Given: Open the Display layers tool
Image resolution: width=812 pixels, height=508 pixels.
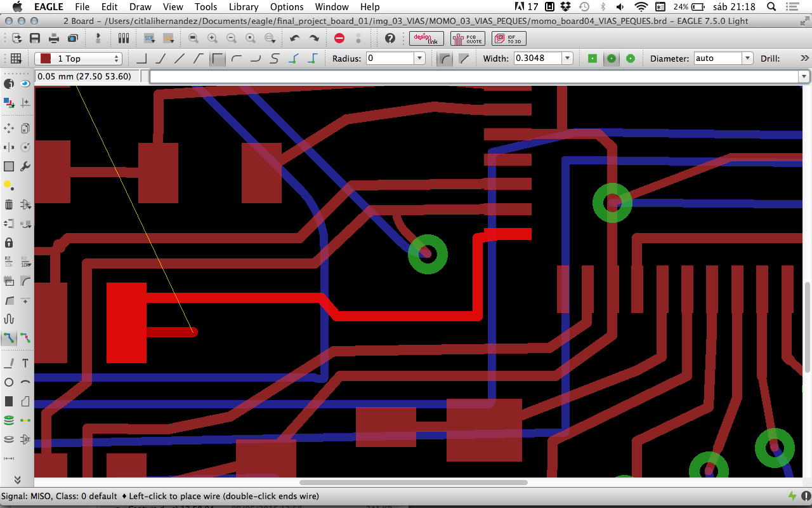Looking at the screenshot, I should click(9, 102).
